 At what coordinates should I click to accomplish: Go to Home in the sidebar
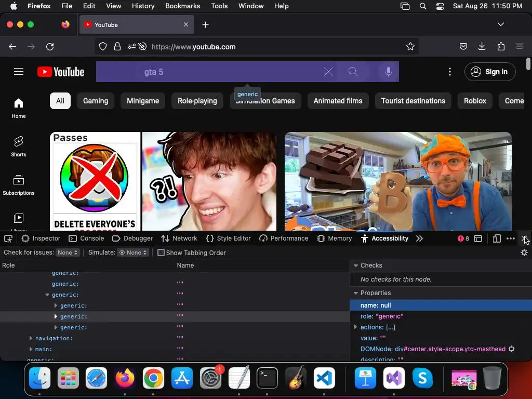19,108
